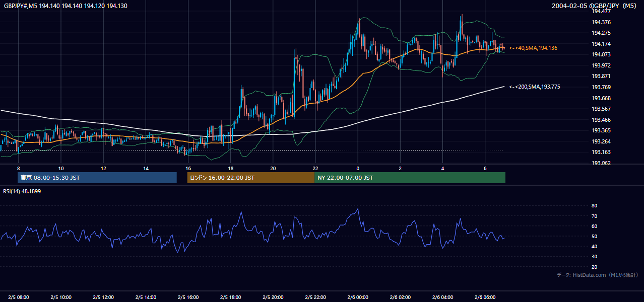
Task: Click the 2/6 06:00 bottom date label
Action: [485, 297]
